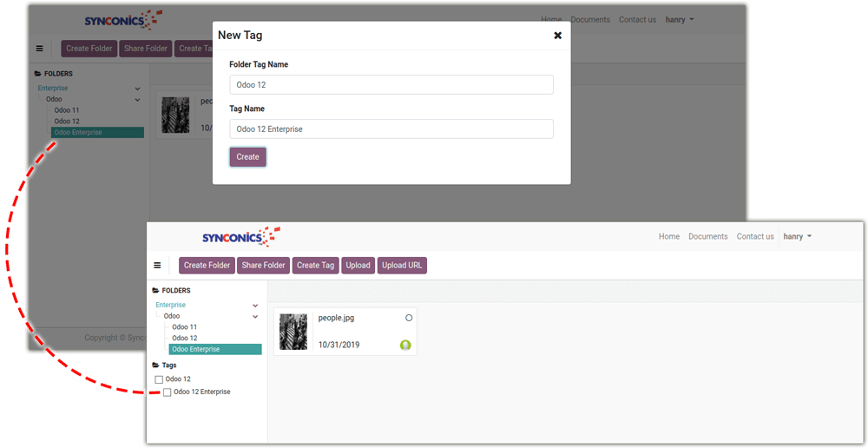The height and width of the screenshot is (448, 868).
Task: Open people.jpg thumbnail in the lower window
Action: pyautogui.click(x=293, y=332)
